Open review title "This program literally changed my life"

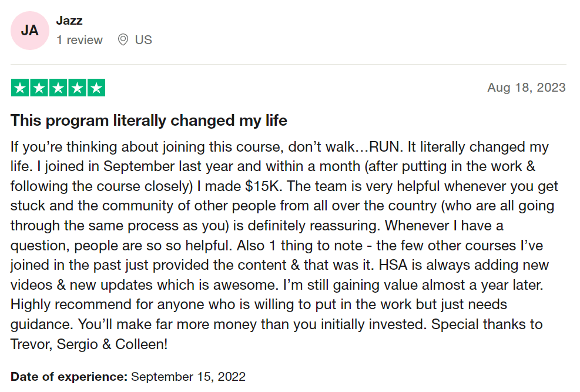tap(149, 121)
